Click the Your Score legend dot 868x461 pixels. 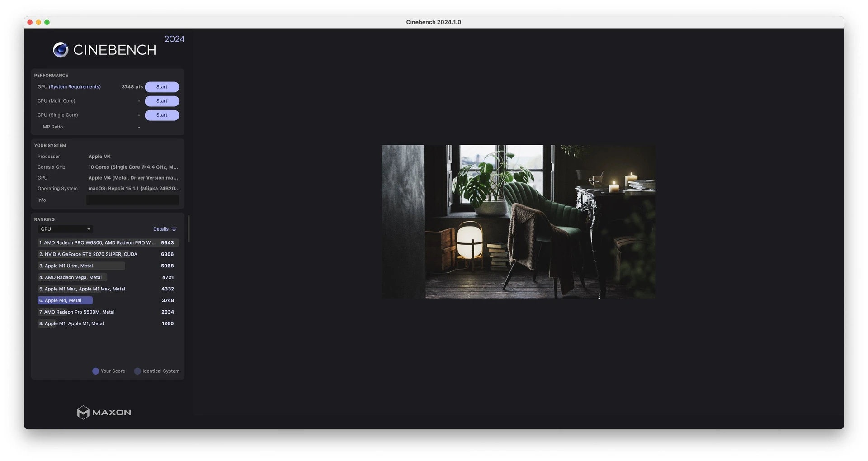pyautogui.click(x=95, y=371)
